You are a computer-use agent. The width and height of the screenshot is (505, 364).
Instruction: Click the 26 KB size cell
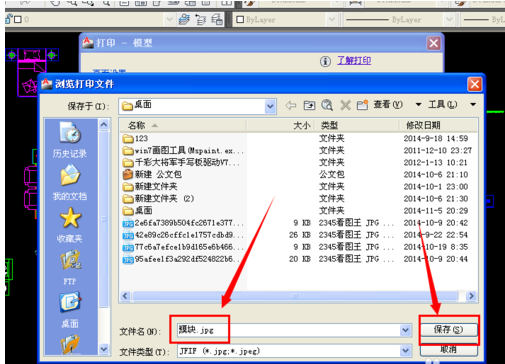click(300, 235)
